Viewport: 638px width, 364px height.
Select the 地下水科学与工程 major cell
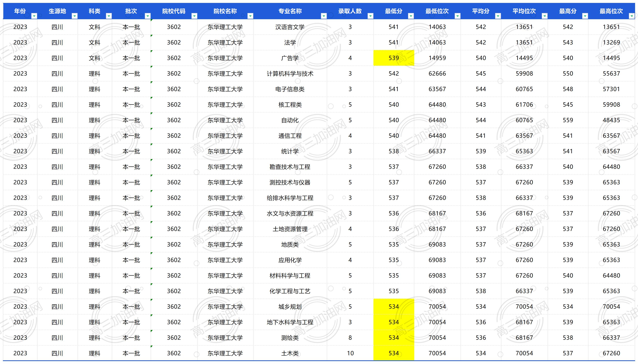pos(290,322)
